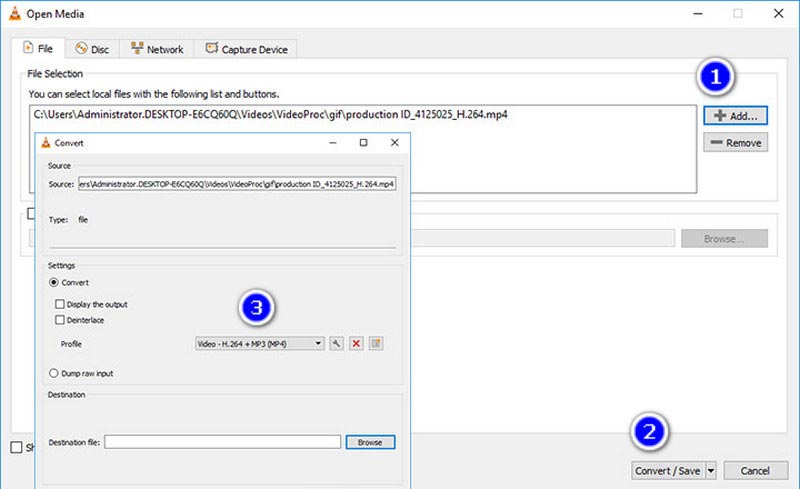Choose the Dump raw input option
Screen dimensions: 800x489
[53, 372]
